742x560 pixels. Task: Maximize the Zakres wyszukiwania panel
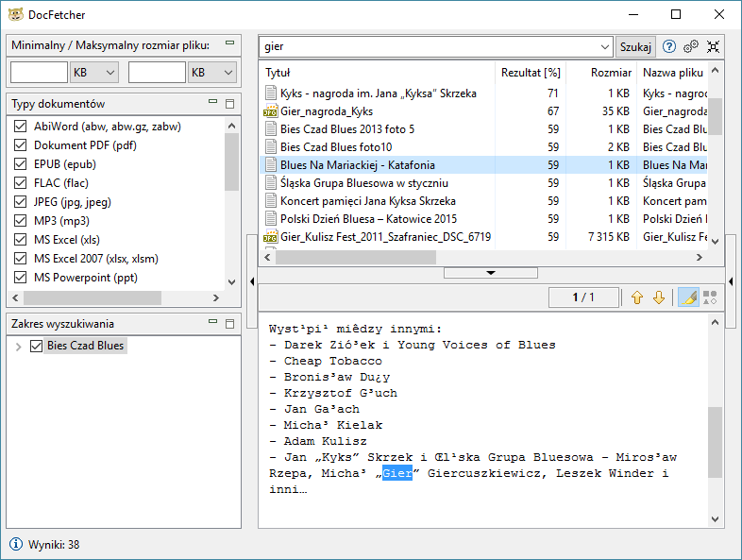(230, 324)
